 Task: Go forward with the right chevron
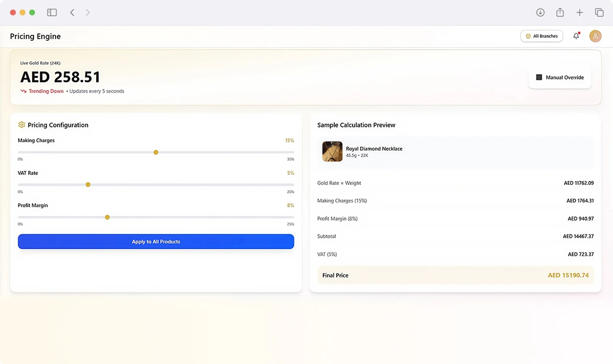88,12
